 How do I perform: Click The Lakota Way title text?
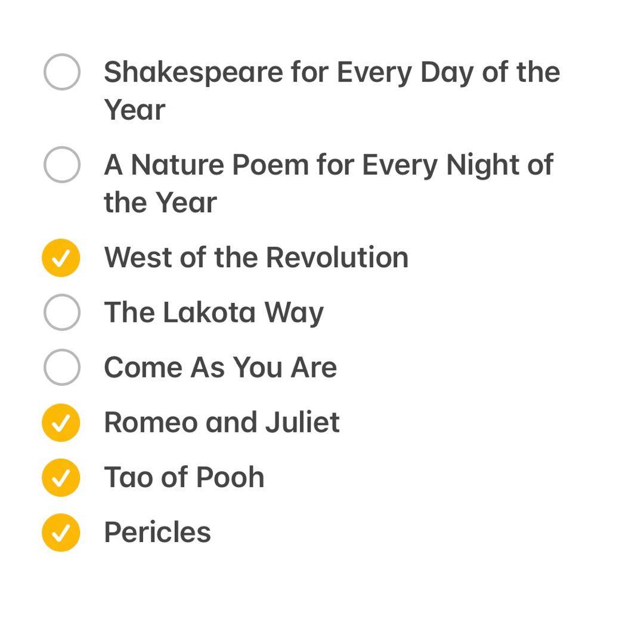tap(213, 312)
